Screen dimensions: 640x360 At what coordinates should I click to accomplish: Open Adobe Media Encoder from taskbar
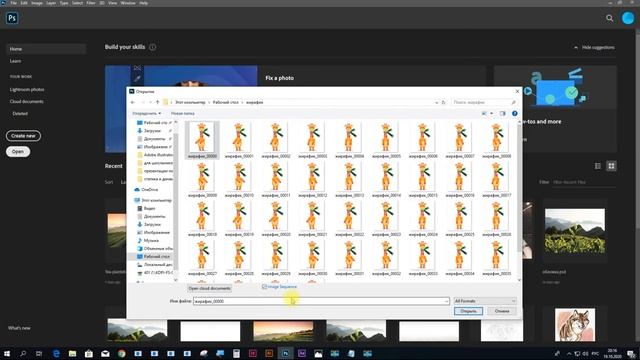point(302,353)
